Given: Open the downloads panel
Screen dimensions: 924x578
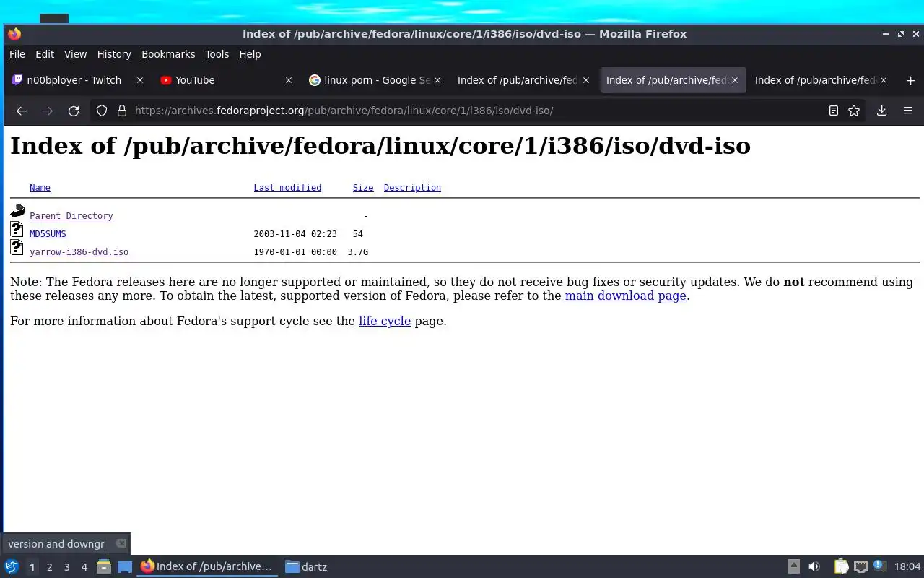Looking at the screenshot, I should coord(881,111).
